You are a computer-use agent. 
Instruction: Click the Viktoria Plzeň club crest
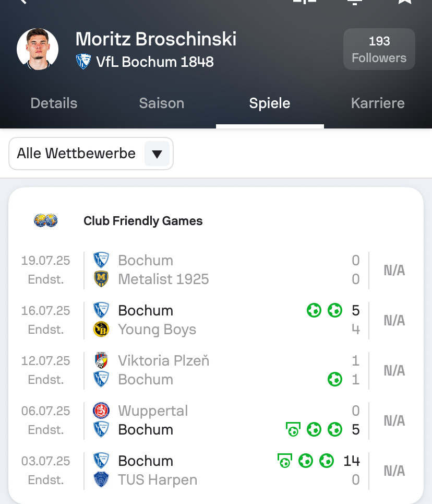[101, 360]
